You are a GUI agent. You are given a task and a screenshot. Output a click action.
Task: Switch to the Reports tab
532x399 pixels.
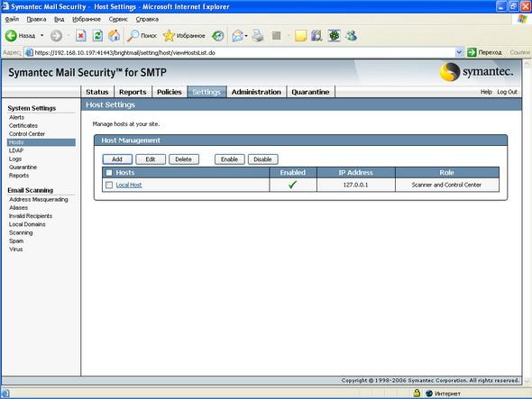(133, 92)
